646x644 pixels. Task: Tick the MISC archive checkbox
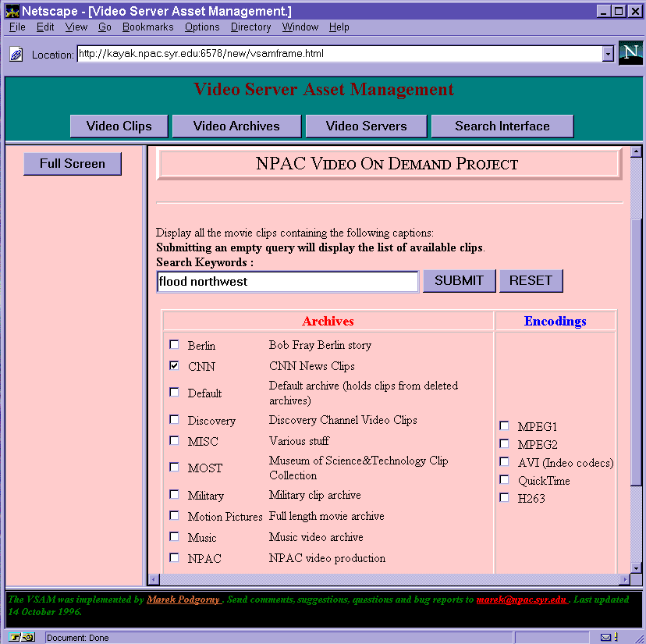(174, 441)
